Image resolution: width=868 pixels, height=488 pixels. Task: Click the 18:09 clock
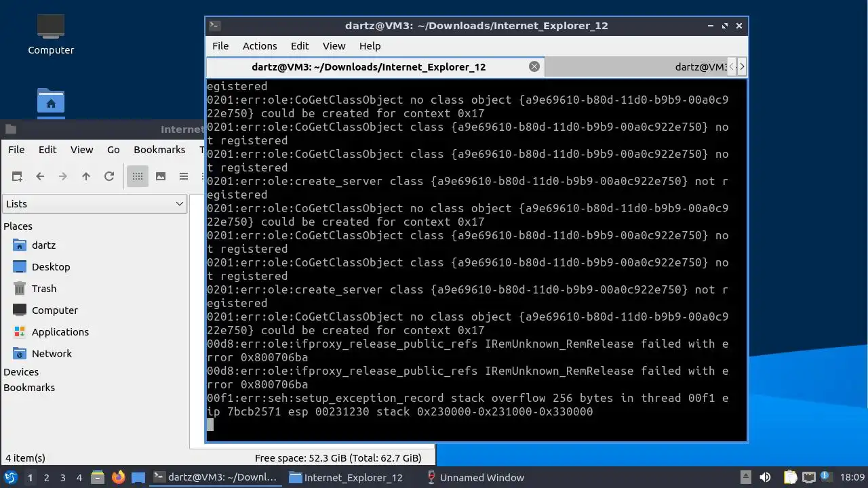pyautogui.click(x=852, y=478)
